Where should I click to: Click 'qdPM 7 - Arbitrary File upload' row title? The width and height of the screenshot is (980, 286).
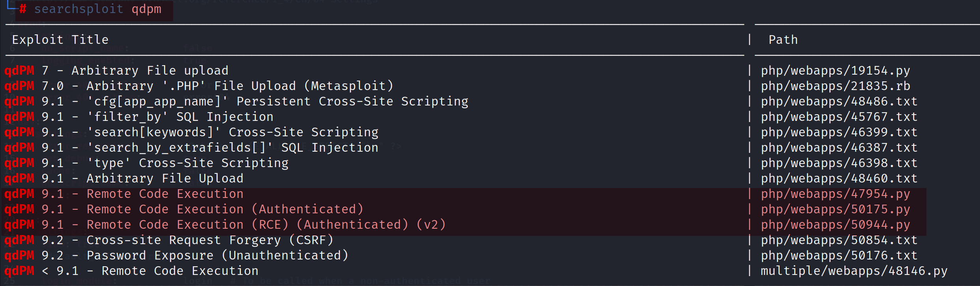pyautogui.click(x=116, y=71)
